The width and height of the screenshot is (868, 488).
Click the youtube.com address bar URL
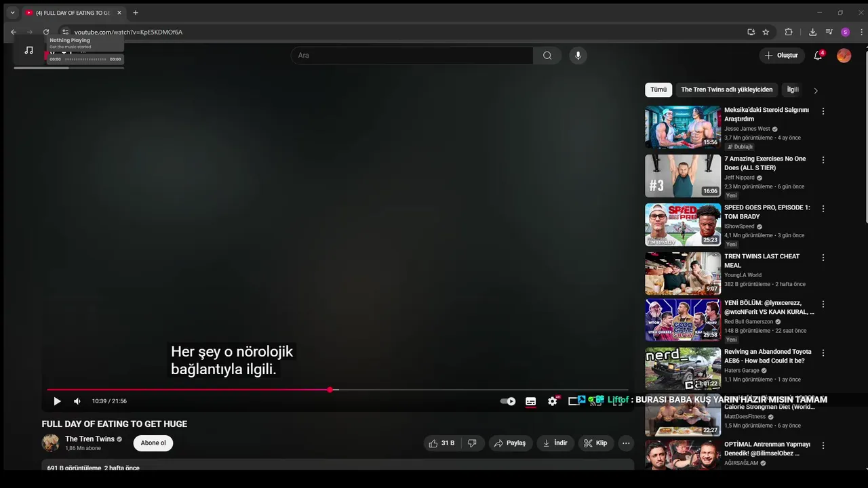pos(128,32)
